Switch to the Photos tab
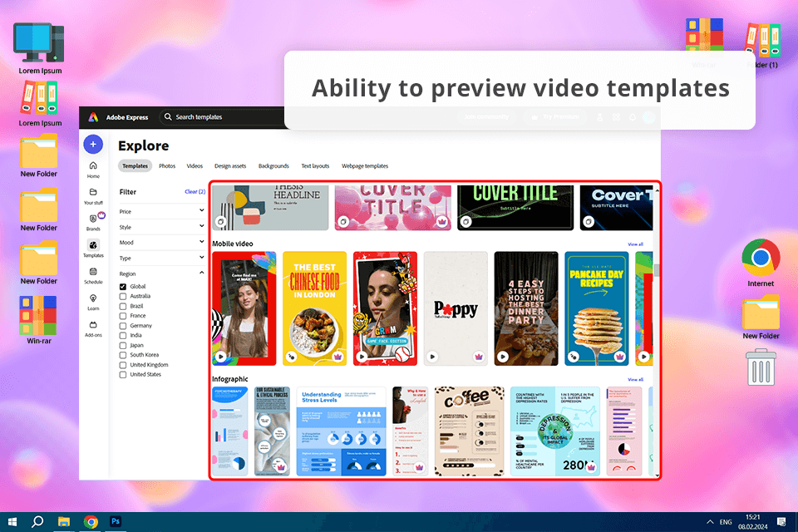Viewport: 798px width, 532px height. pos(167,166)
